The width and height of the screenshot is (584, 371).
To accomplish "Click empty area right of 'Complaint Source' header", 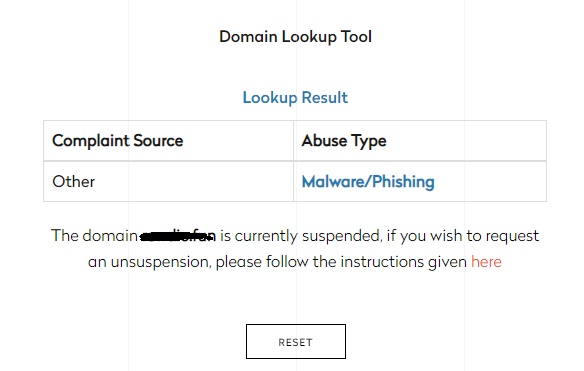I will point(238,141).
